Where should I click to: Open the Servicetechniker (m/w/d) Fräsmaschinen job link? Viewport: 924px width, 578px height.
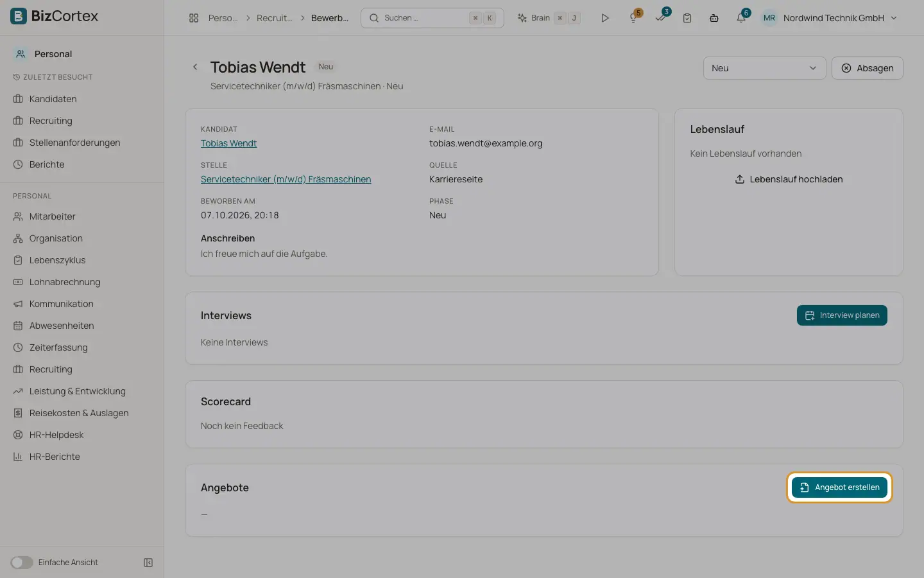pyautogui.click(x=286, y=179)
